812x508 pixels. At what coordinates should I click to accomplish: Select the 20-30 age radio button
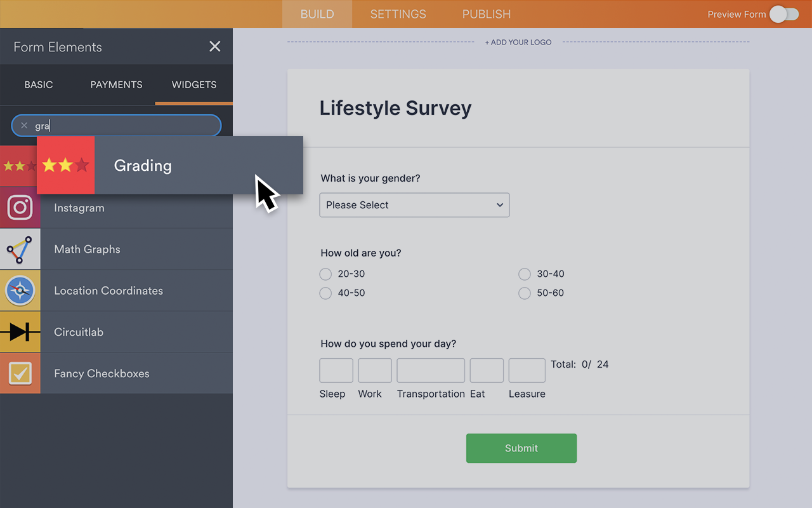coord(325,274)
